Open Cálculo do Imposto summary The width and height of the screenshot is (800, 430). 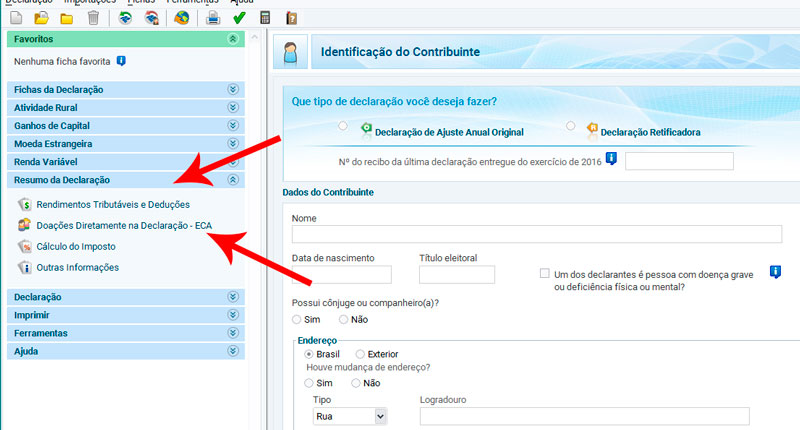click(x=77, y=247)
